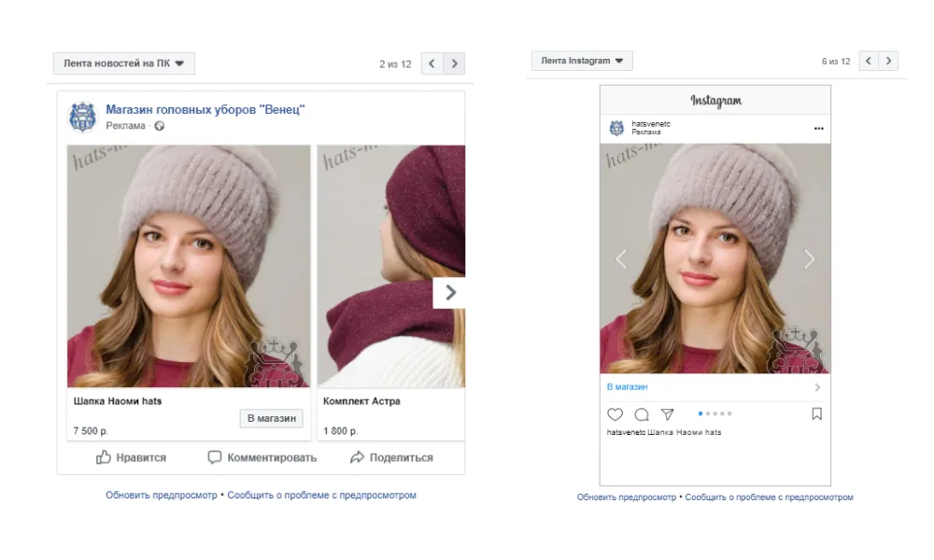Click the Facebook page avatar logo
Screen dimensions: 934x560
coord(83,117)
